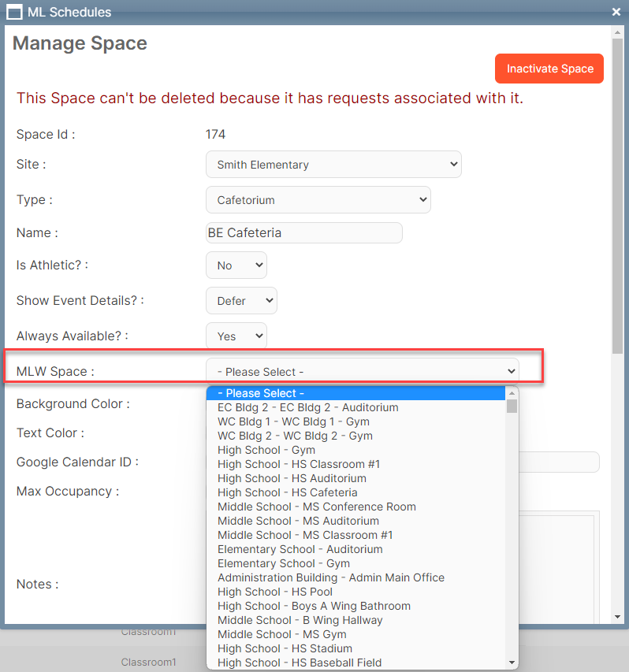
Task: Select WC Bldg 1 - Gym from list
Action: pyautogui.click(x=293, y=421)
